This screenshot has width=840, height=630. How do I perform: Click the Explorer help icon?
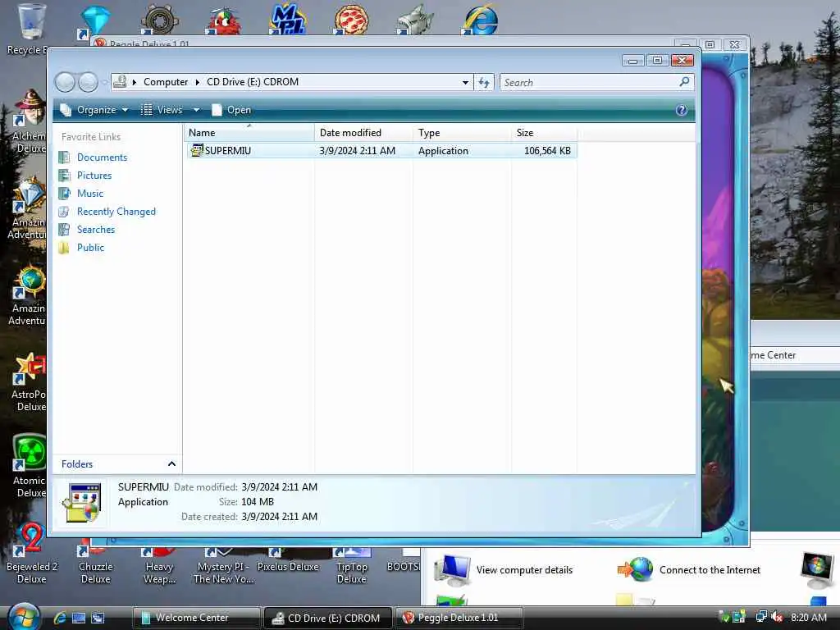[x=682, y=110]
